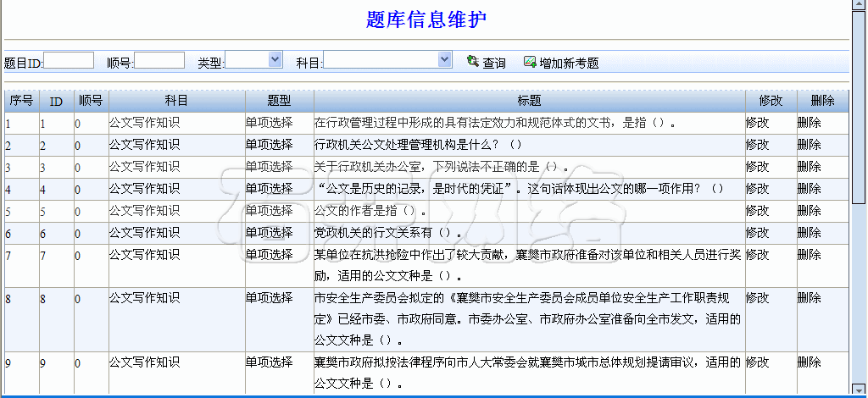
Task: Click 删除 for row 7 抗洪抢险 question
Action: pos(809,255)
